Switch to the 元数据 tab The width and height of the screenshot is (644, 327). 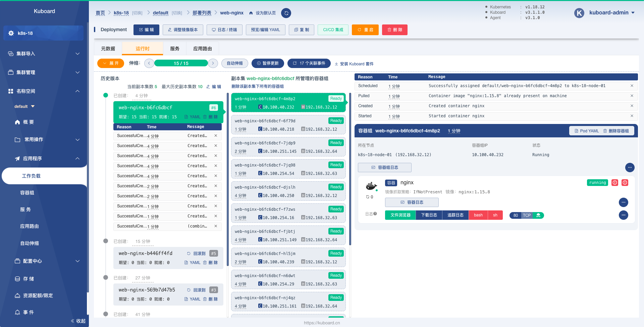pyautogui.click(x=108, y=49)
